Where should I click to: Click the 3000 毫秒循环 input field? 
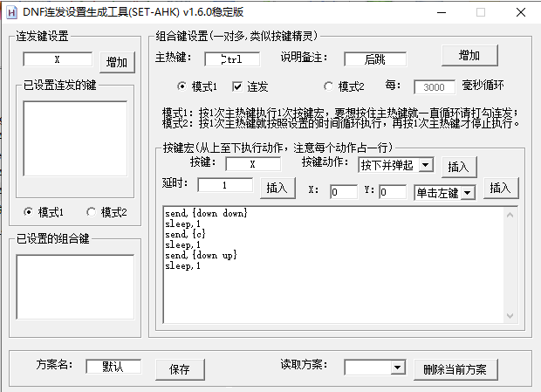click(435, 87)
